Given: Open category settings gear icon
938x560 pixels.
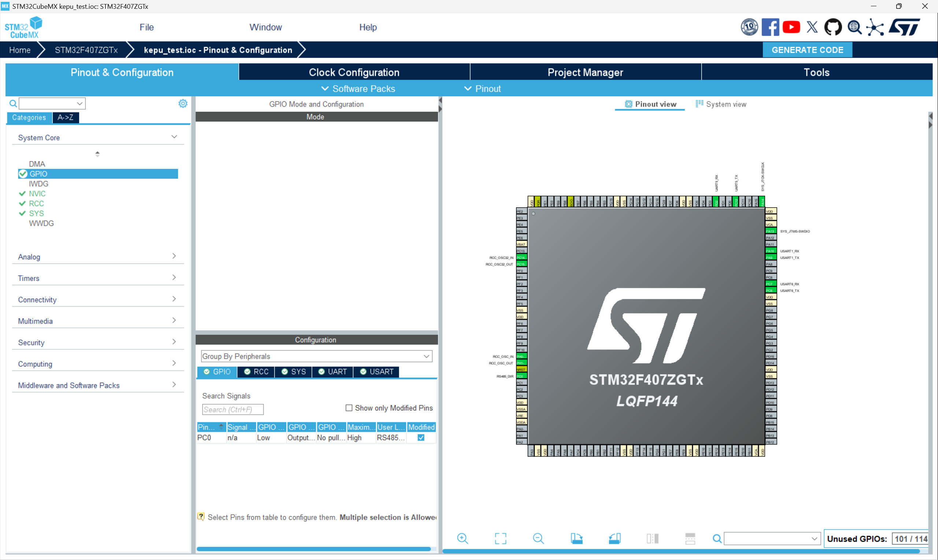Looking at the screenshot, I should coord(183,103).
